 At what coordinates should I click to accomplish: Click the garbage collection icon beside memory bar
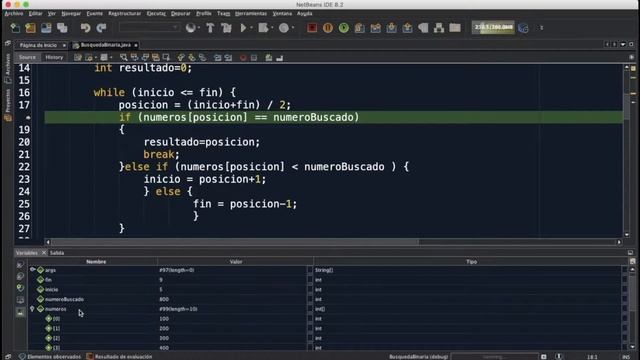pyautogui.click(x=523, y=28)
